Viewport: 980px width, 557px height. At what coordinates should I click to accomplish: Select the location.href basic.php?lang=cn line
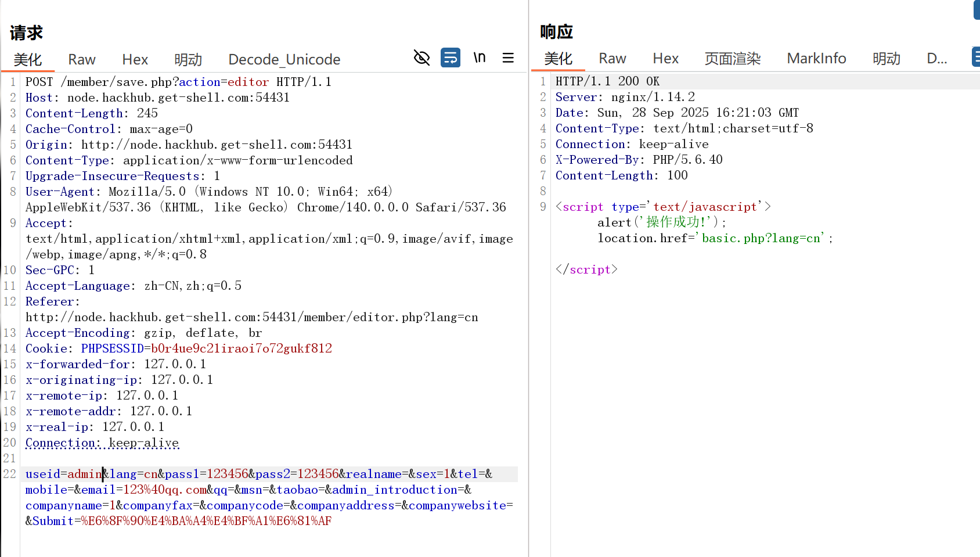tap(715, 238)
